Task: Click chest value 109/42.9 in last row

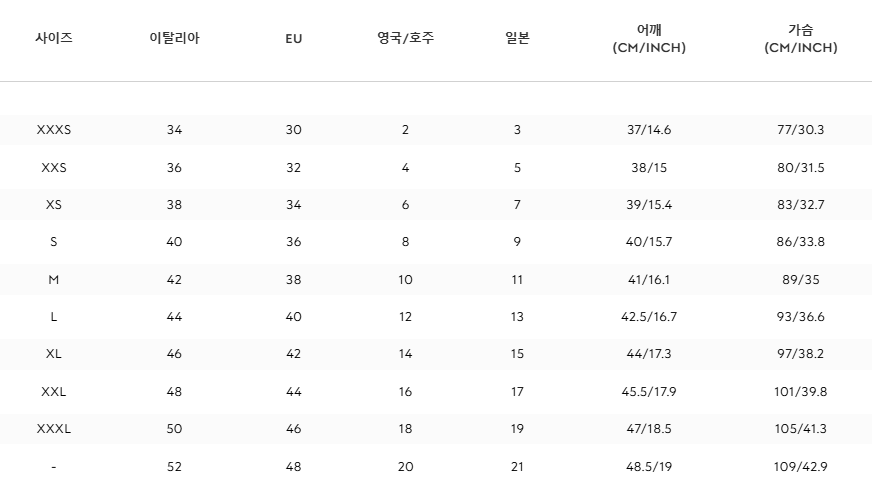Action: (800, 467)
